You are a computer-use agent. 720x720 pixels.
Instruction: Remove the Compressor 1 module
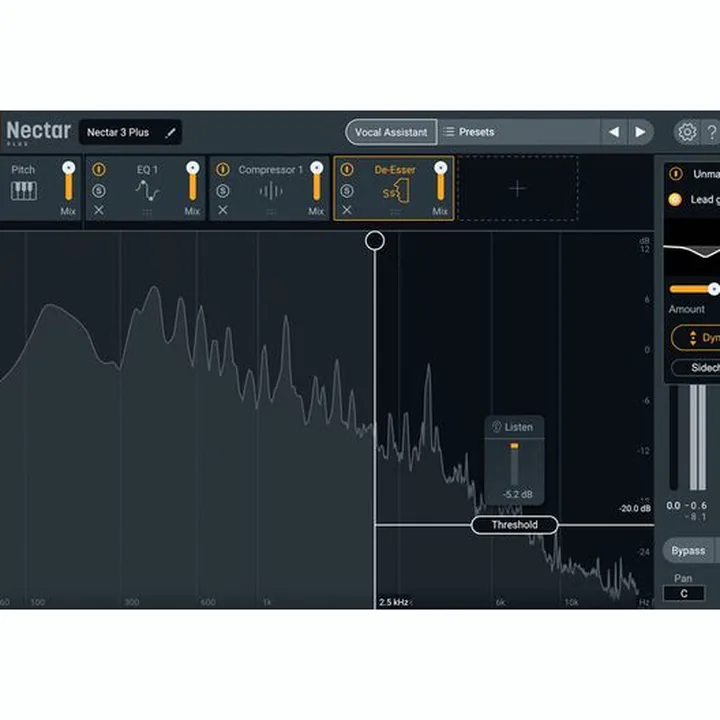223,210
